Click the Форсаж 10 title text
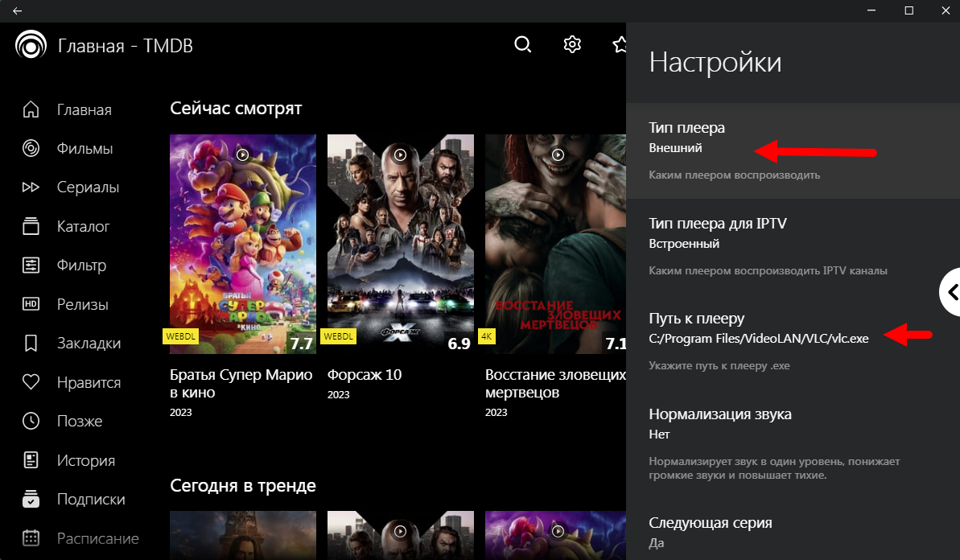This screenshot has width=960, height=560. (x=365, y=375)
